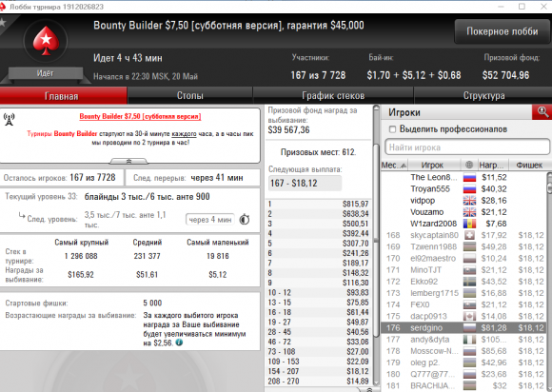Open player search magnifier icon

[x=542, y=112]
